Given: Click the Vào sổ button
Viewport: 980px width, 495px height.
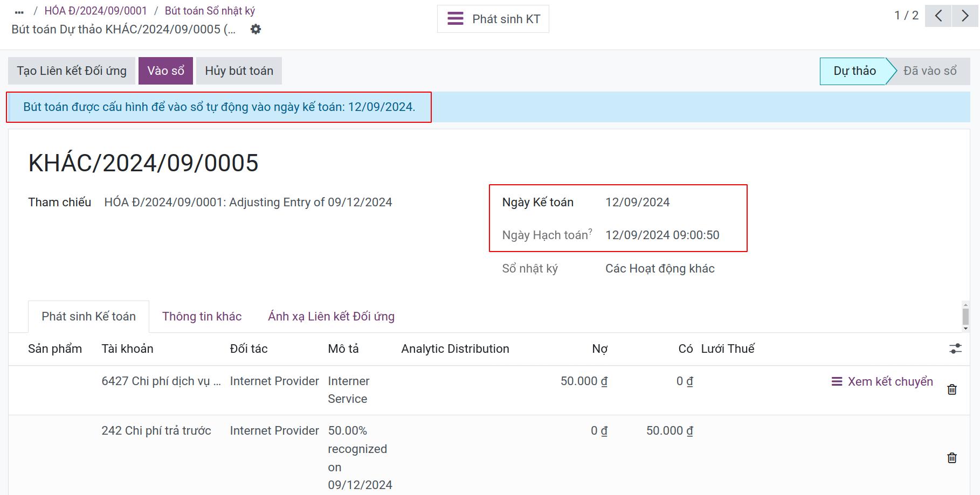Looking at the screenshot, I should pyautogui.click(x=165, y=71).
